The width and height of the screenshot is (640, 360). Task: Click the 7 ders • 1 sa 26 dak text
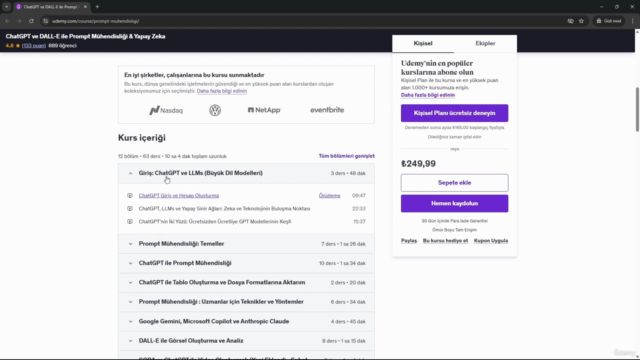point(343,244)
